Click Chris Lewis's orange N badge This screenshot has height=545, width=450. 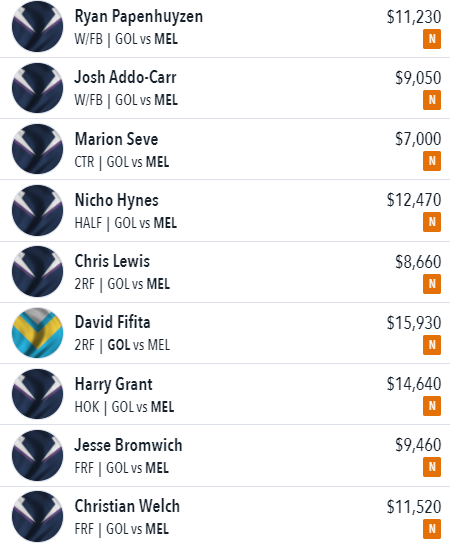(x=432, y=284)
